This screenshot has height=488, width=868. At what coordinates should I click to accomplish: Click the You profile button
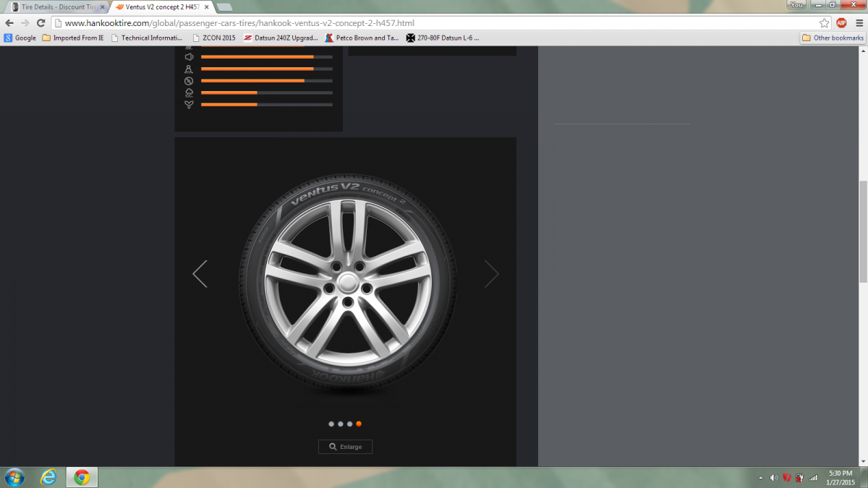coord(797,4)
